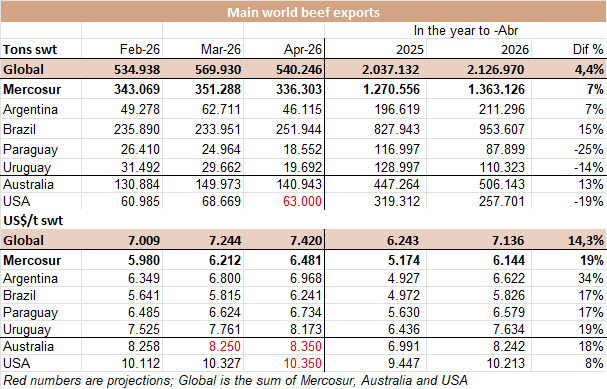
Task: Select the Apr-26 column header
Action: coord(302,49)
